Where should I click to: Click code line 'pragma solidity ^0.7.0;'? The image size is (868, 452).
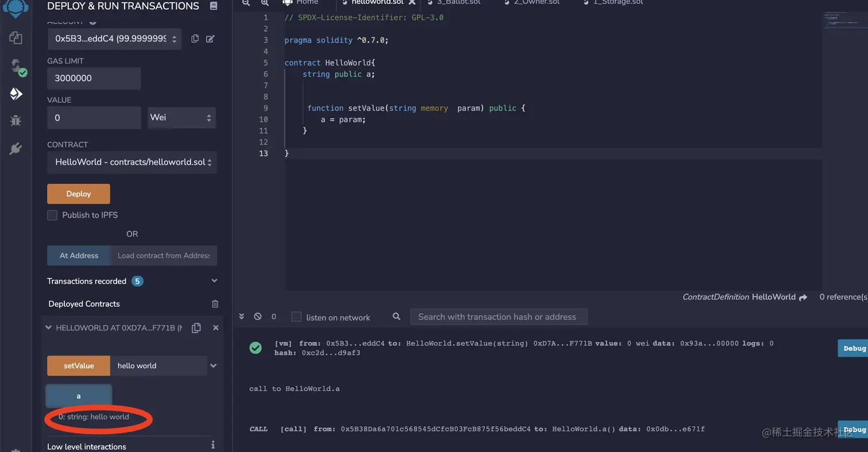[x=336, y=40]
